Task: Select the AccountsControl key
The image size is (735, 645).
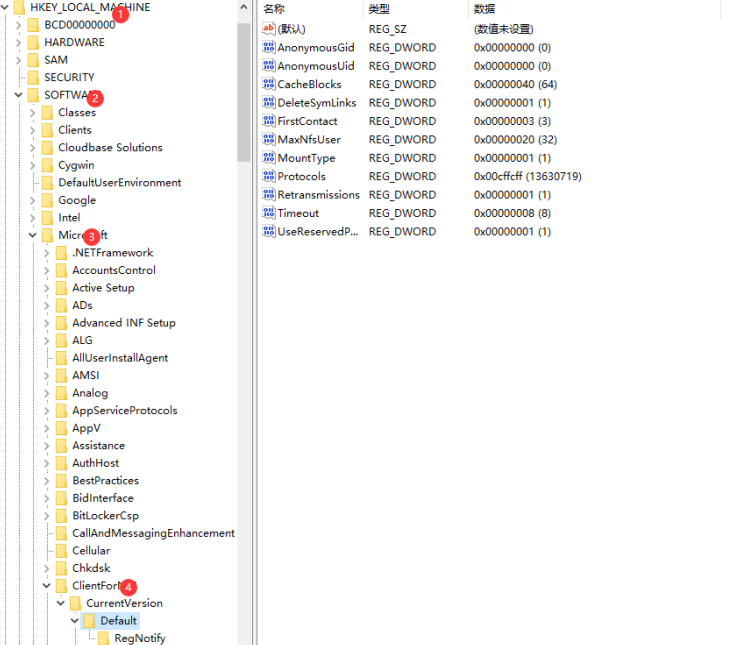Action: (x=114, y=270)
